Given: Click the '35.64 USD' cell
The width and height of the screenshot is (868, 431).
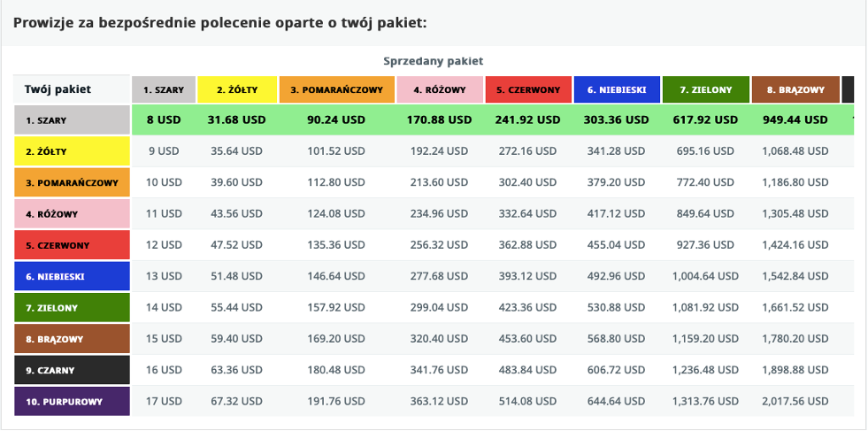Looking at the screenshot, I should (x=237, y=150).
